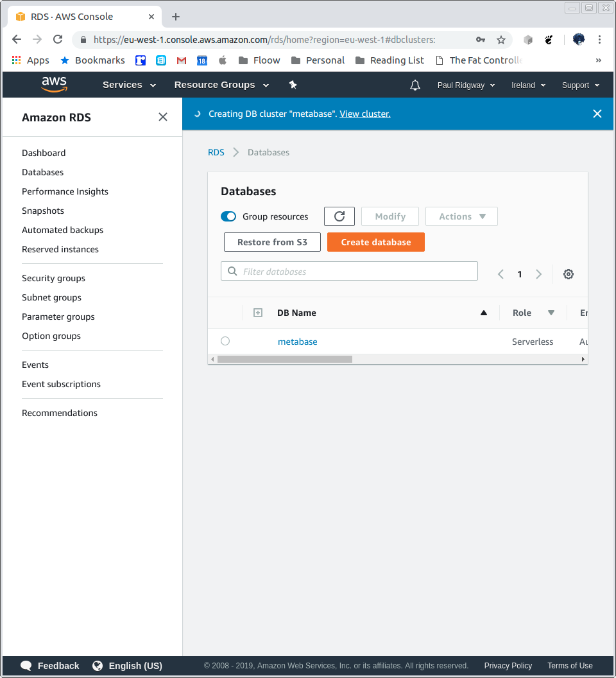This screenshot has width=616, height=678.
Task: Refresh the databases list
Action: tap(339, 216)
